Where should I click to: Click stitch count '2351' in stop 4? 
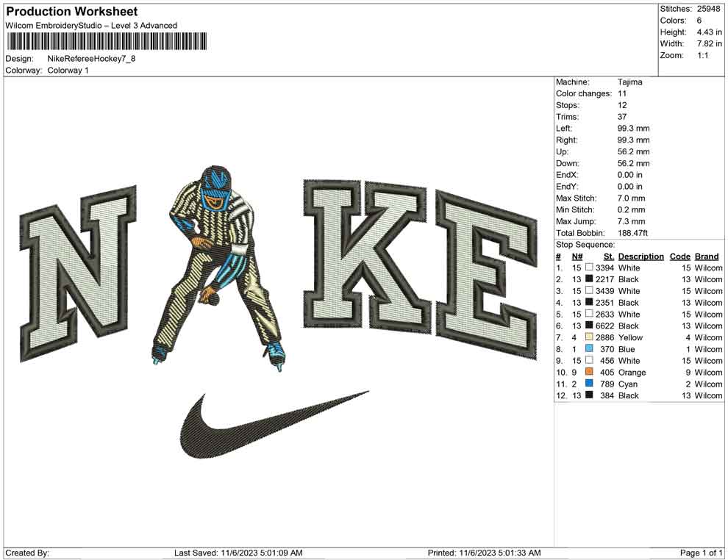tap(604, 303)
